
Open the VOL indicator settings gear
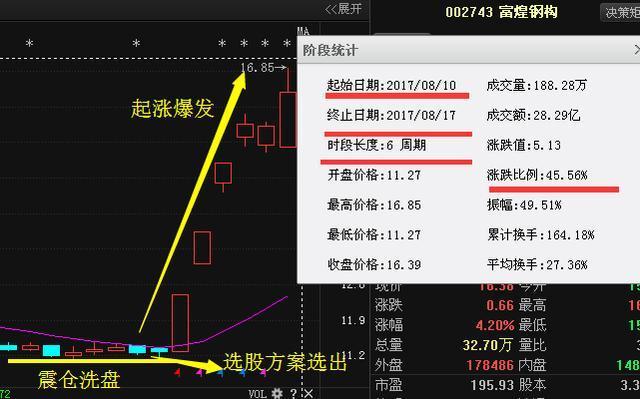pyautogui.click(x=277, y=393)
